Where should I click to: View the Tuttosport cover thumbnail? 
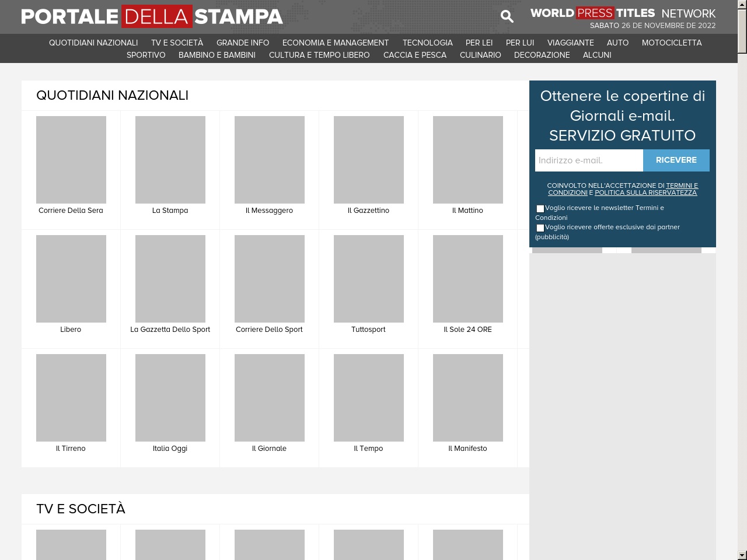click(369, 279)
